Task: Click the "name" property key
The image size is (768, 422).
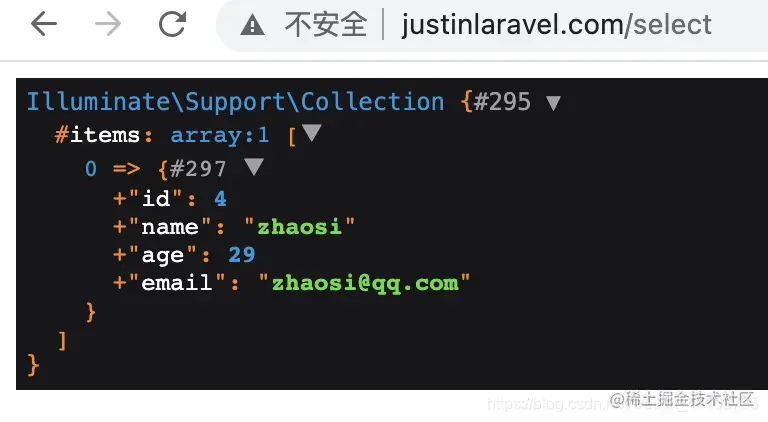Action: click(x=170, y=227)
